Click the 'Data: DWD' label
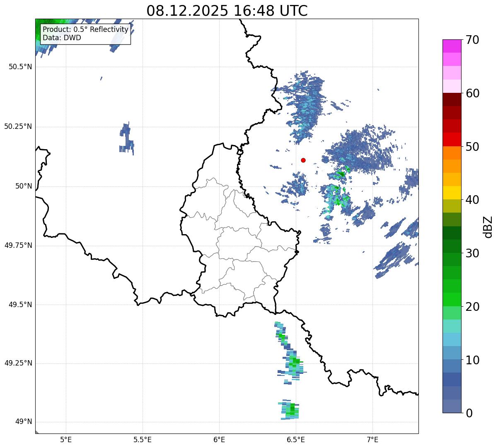 click(62, 38)
